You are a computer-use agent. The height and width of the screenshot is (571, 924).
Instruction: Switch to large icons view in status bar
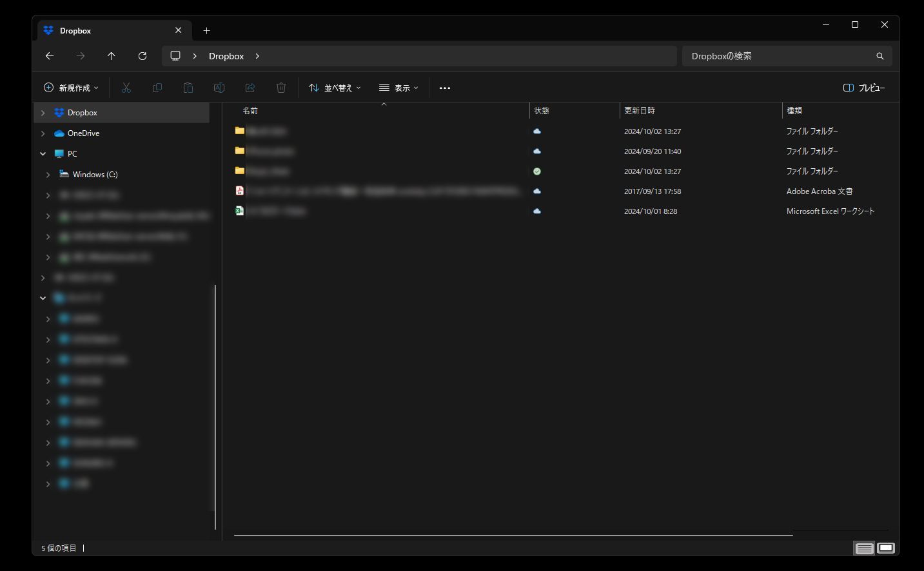(x=886, y=548)
